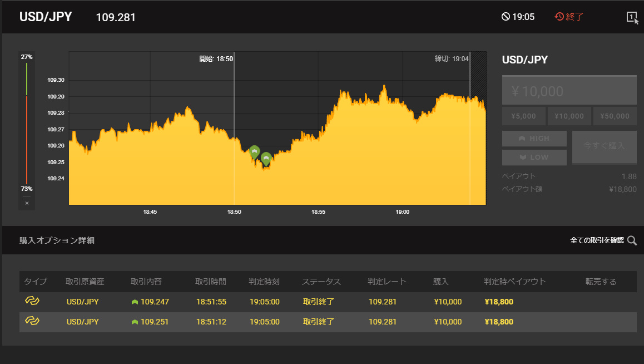644x364 pixels.
Task: Click the ステータス column header
Action: tap(321, 282)
